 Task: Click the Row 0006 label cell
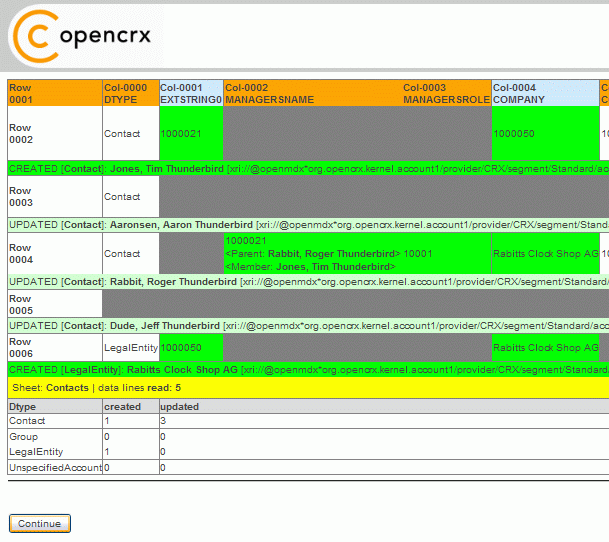click(x=55, y=347)
